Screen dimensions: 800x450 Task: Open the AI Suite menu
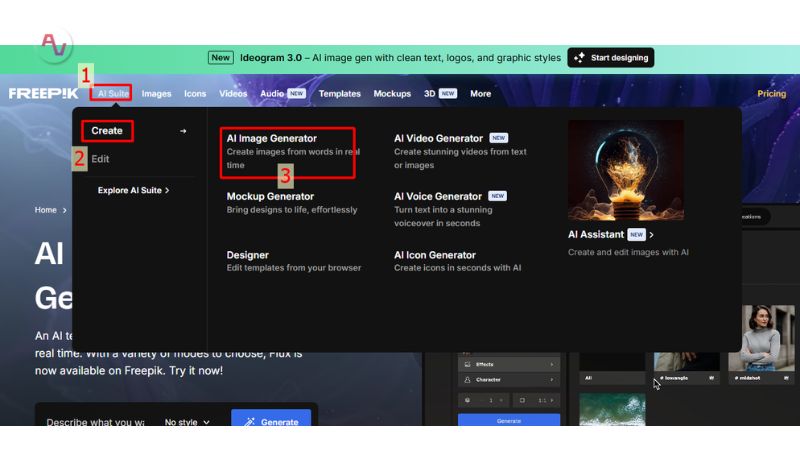pyautogui.click(x=113, y=93)
